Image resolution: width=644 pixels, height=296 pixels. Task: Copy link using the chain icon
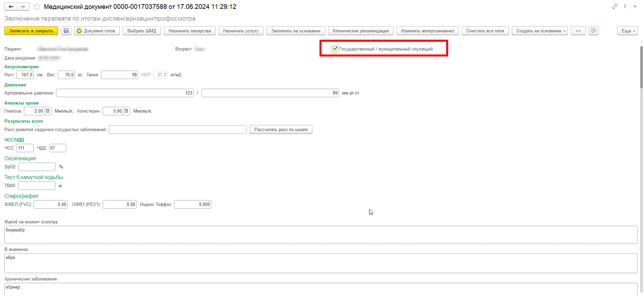click(x=615, y=6)
